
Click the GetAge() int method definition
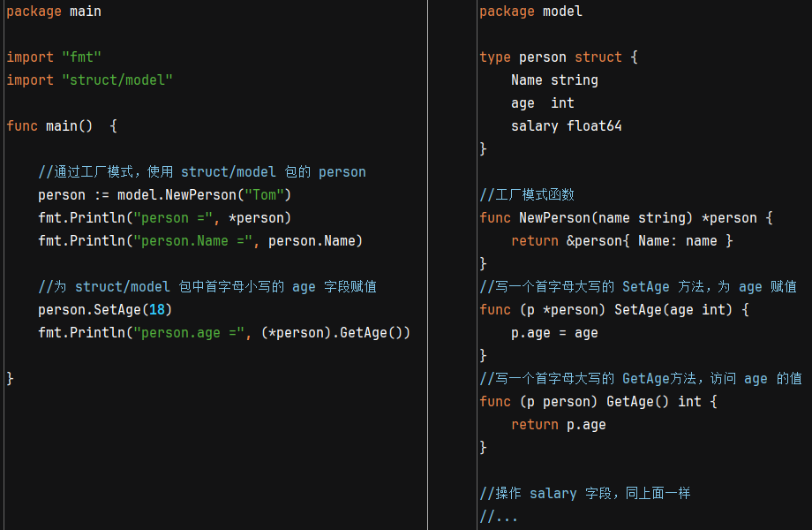[x=598, y=402]
